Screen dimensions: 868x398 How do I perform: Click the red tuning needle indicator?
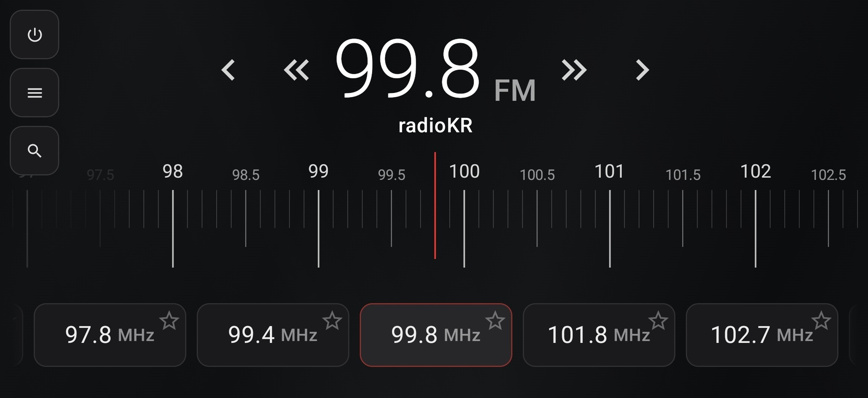435,205
